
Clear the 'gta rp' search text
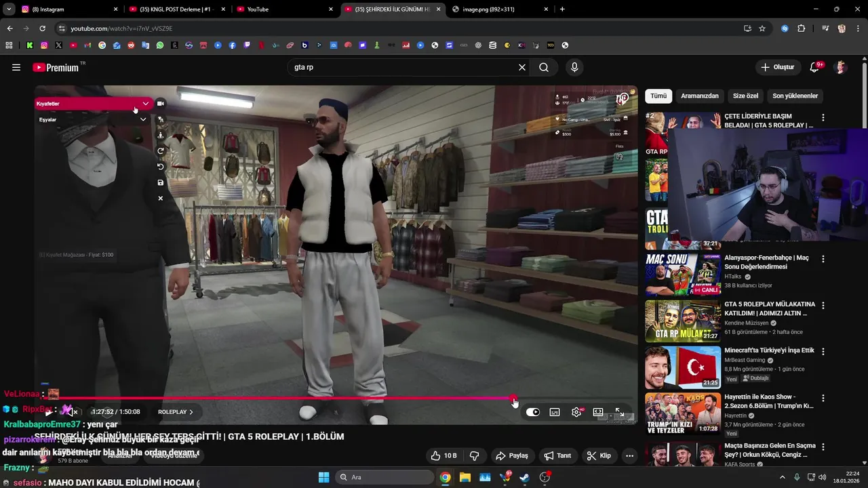522,67
